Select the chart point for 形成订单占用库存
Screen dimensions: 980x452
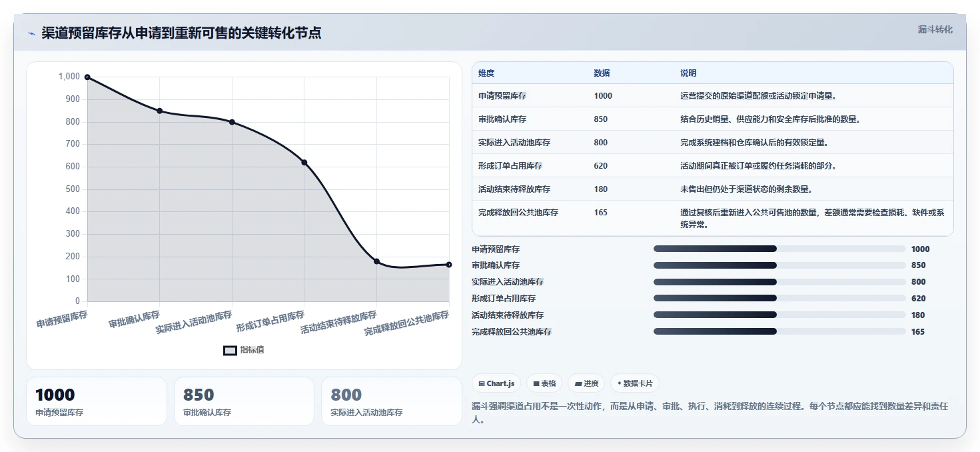(x=304, y=163)
